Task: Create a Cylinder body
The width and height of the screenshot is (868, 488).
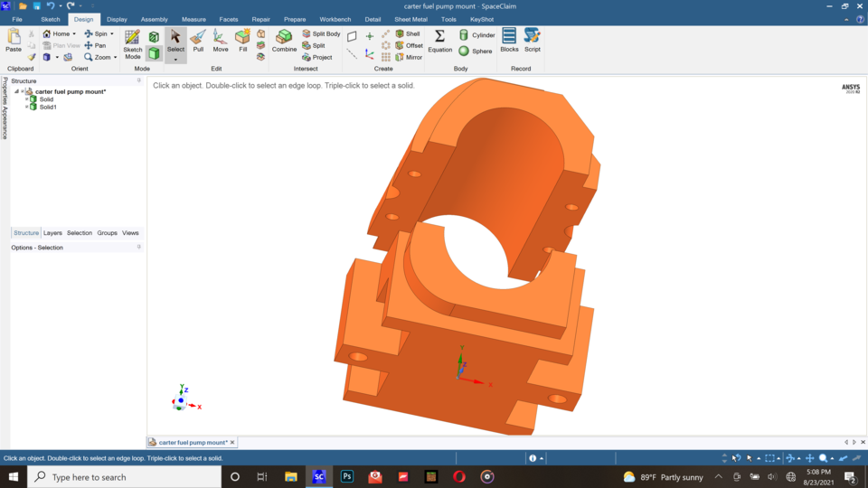Action: (477, 35)
